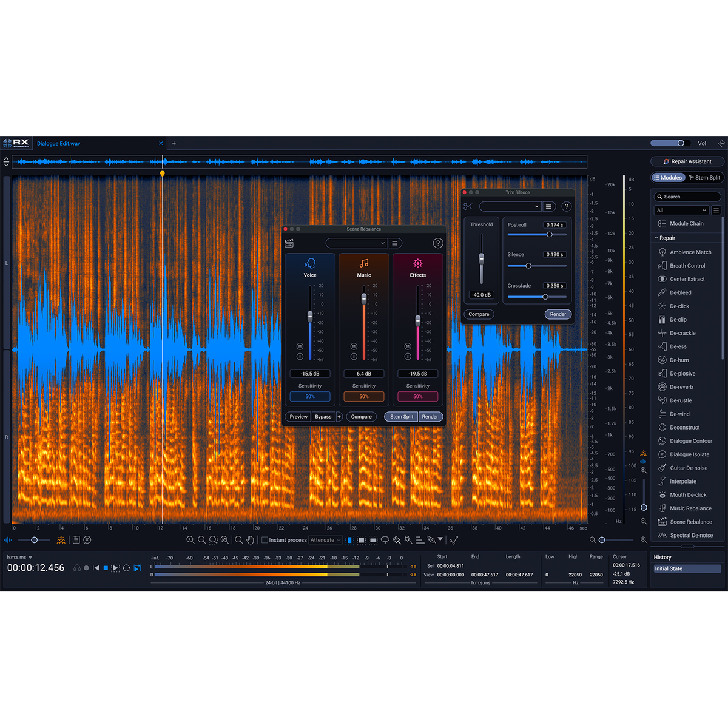Click the module Search field

point(687,197)
